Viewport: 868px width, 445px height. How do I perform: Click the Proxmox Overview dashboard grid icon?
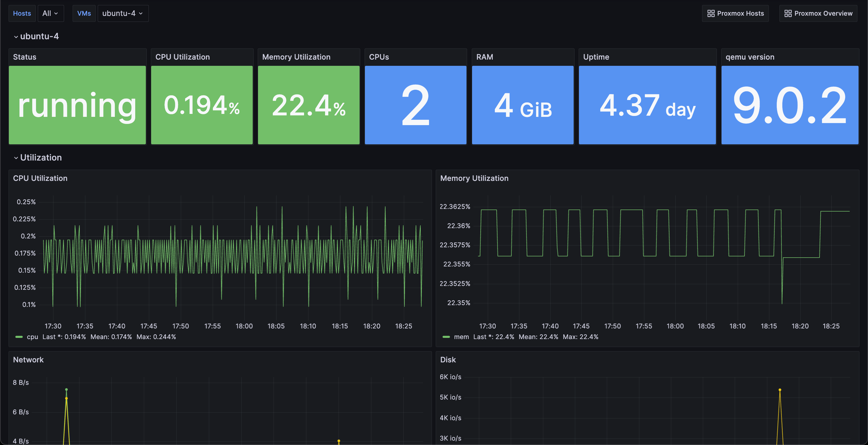pos(788,14)
